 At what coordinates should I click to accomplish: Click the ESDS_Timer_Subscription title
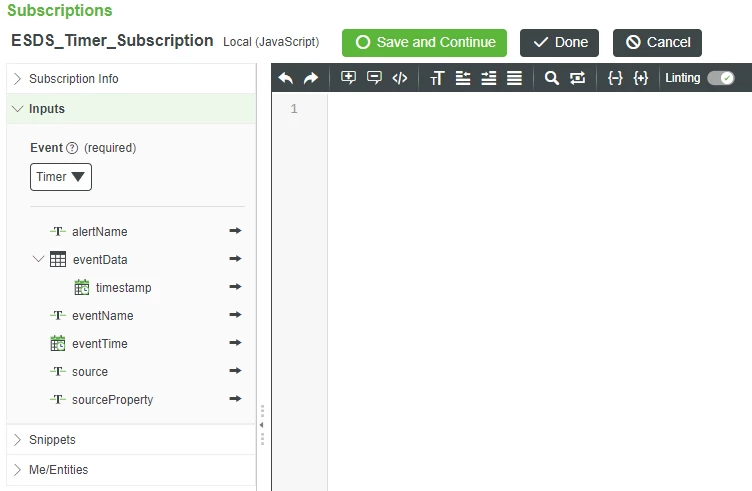(112, 41)
